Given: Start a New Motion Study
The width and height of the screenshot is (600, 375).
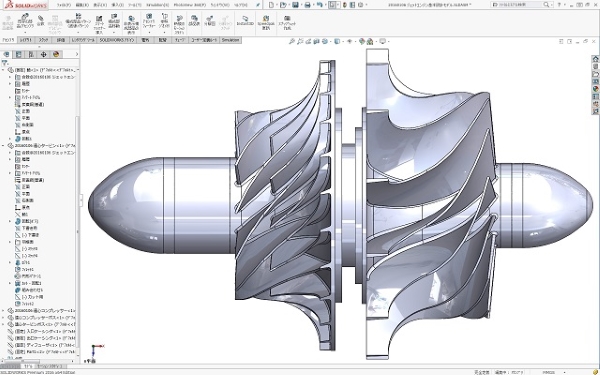Looking at the screenshot, I should 179,25.
